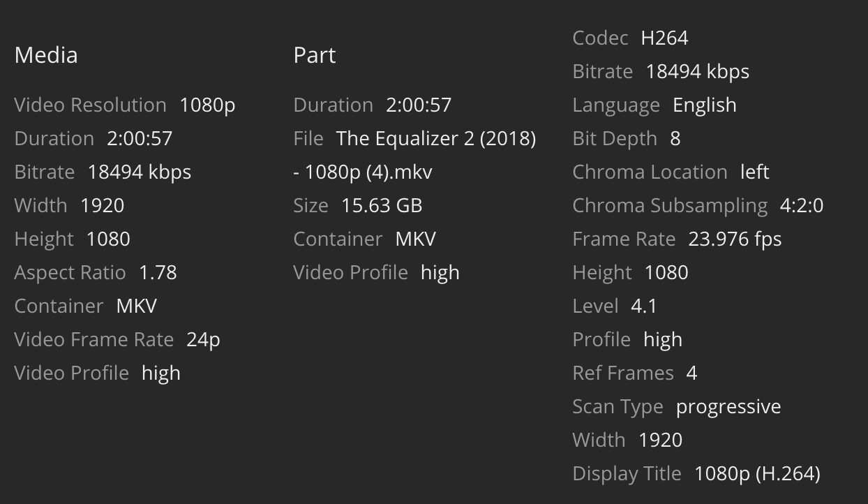The image size is (868, 504).
Task: Select the Chroma Location left value
Action: 754,172
